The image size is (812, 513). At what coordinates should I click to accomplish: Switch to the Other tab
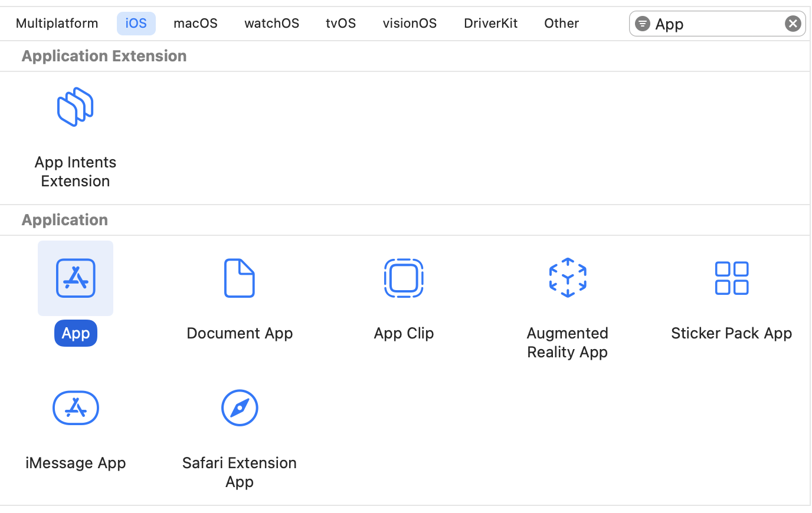pyautogui.click(x=562, y=24)
